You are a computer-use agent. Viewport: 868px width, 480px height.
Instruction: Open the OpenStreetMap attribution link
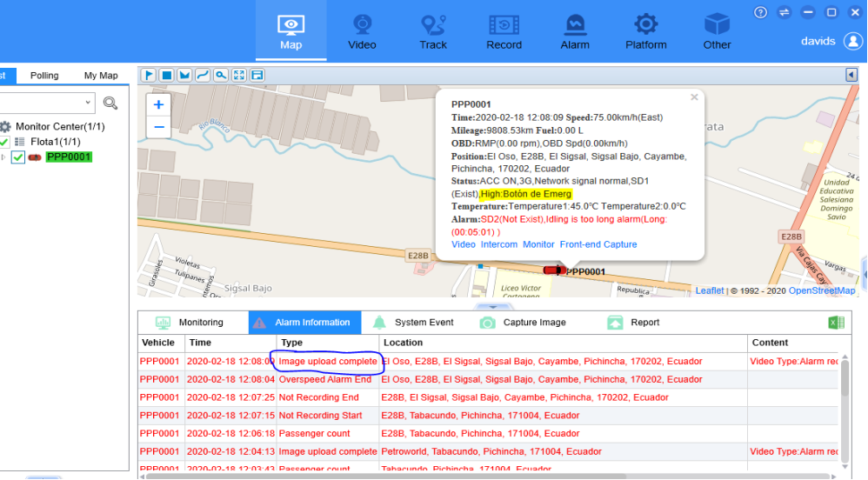822,290
